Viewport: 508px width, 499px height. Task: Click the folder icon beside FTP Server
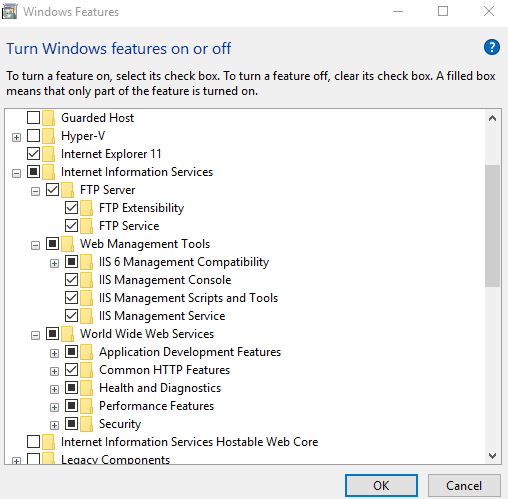point(68,190)
